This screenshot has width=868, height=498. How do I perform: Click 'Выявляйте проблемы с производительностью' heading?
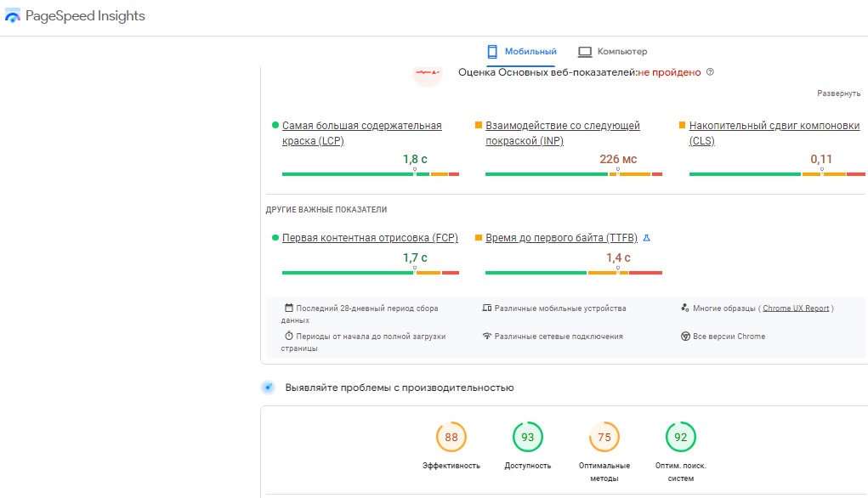(x=400, y=388)
